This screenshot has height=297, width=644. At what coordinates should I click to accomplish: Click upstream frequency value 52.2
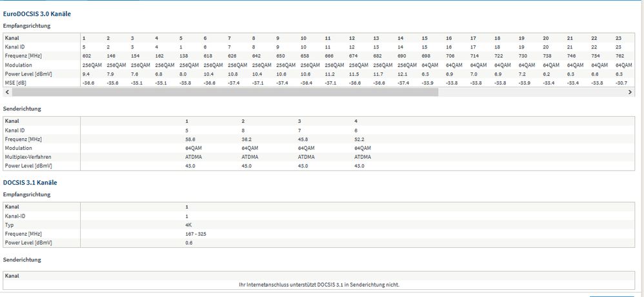pos(359,139)
